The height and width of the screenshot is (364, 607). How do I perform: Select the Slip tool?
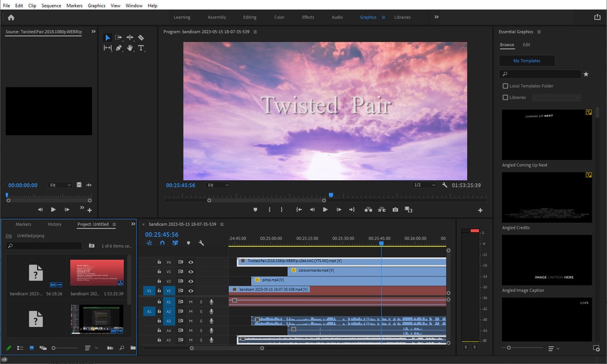[107, 48]
